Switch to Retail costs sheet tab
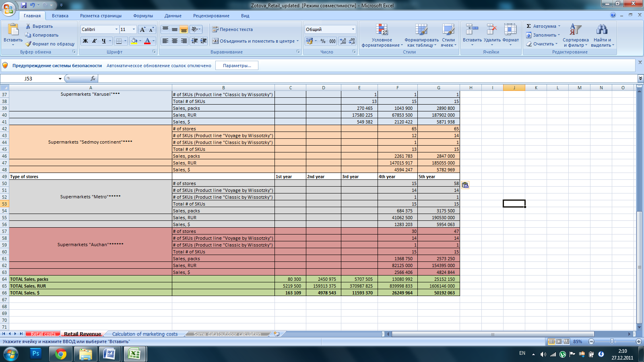The image size is (644, 362). pos(43,334)
